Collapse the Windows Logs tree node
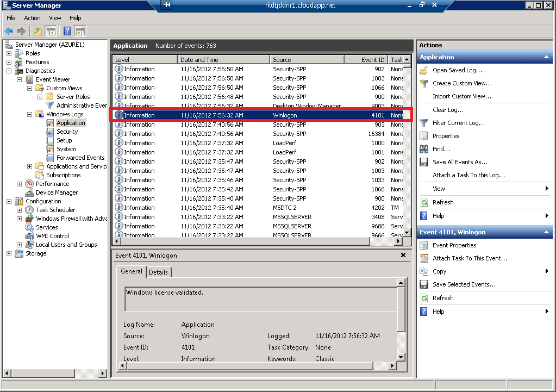Screen dimensions: 556x392 [30, 114]
